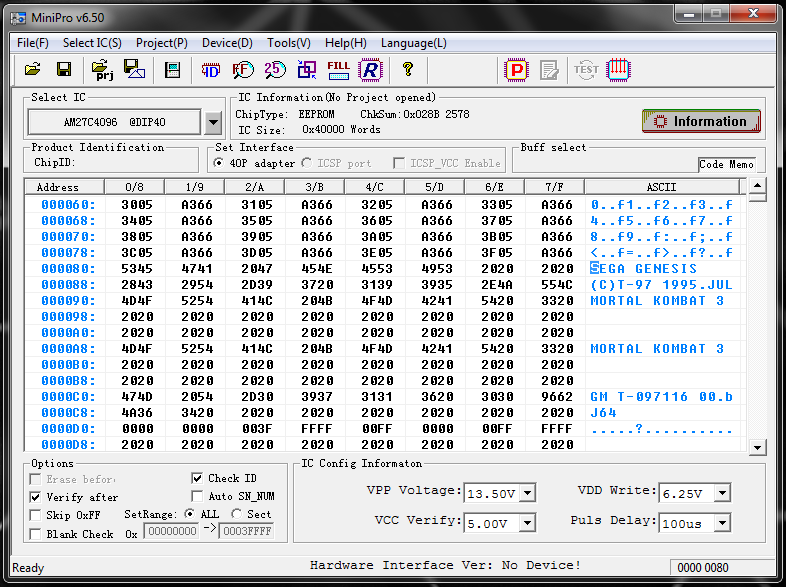Click the MiniPro title bar app icon
Viewport: 786px width, 587px height.
19,18
